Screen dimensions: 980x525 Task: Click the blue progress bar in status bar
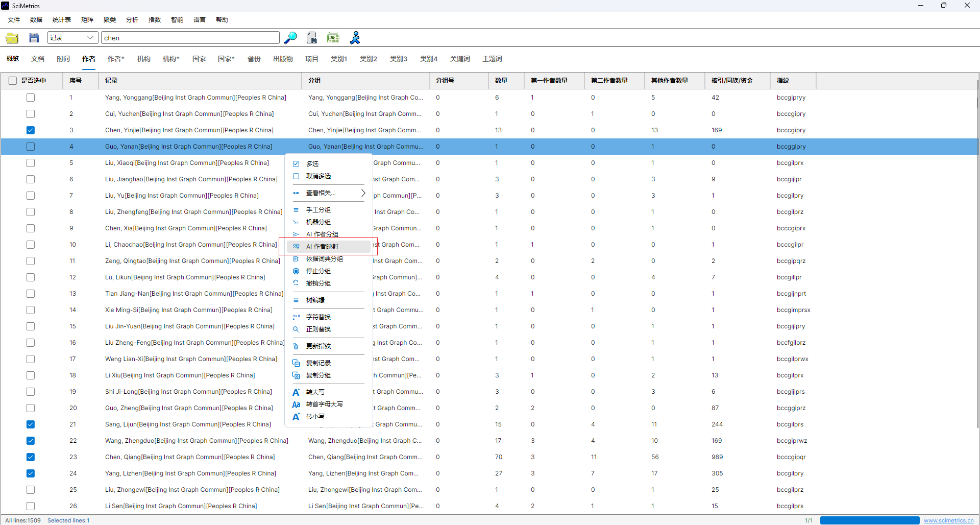(870, 520)
